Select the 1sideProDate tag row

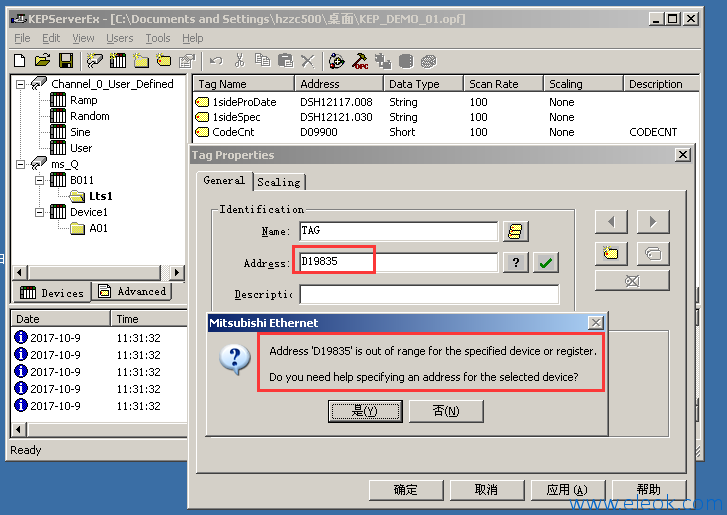point(445,102)
